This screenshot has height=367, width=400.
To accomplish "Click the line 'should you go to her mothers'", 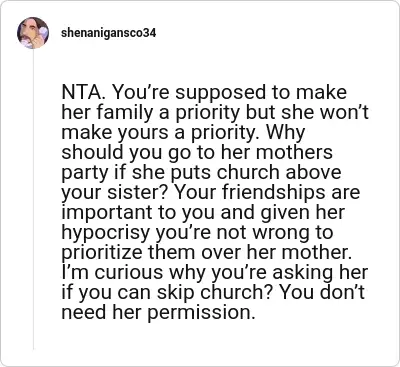I will coord(197,153).
